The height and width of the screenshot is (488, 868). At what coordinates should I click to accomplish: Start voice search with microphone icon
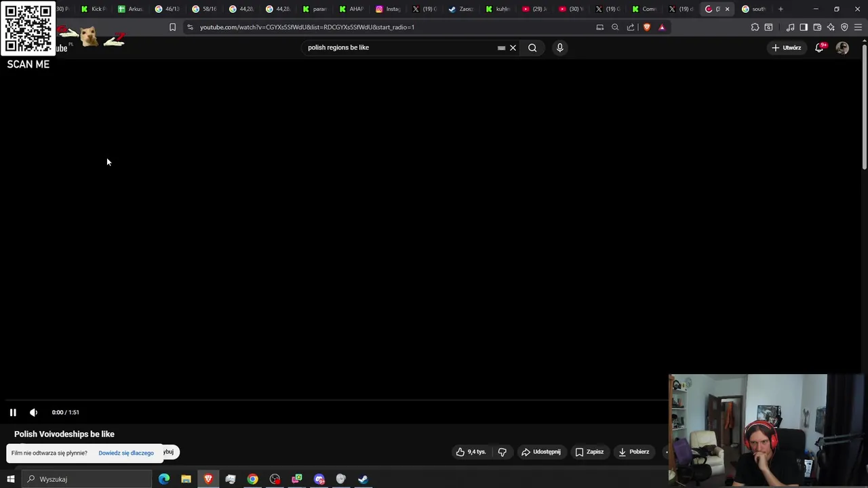point(559,47)
